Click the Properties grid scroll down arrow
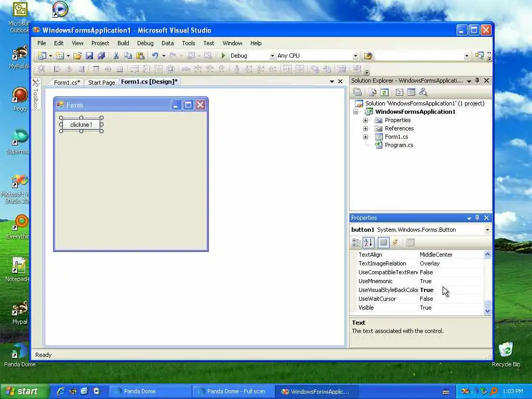The width and height of the screenshot is (532, 399). (487, 311)
